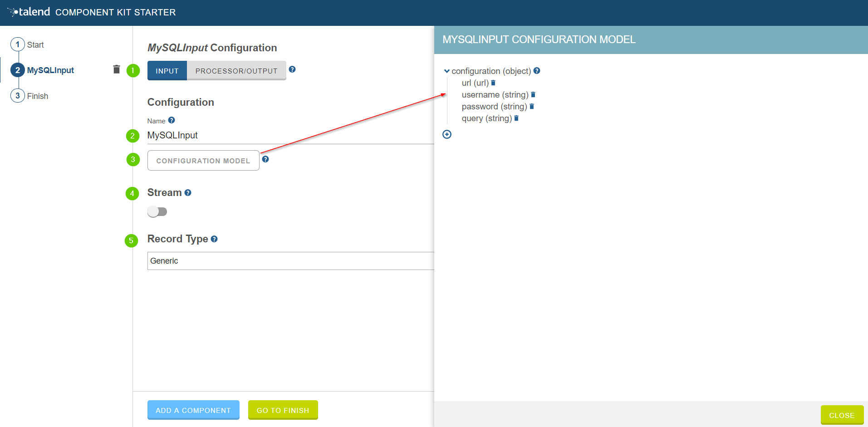
Task: Open help tooltip beside Name label
Action: pos(172,120)
